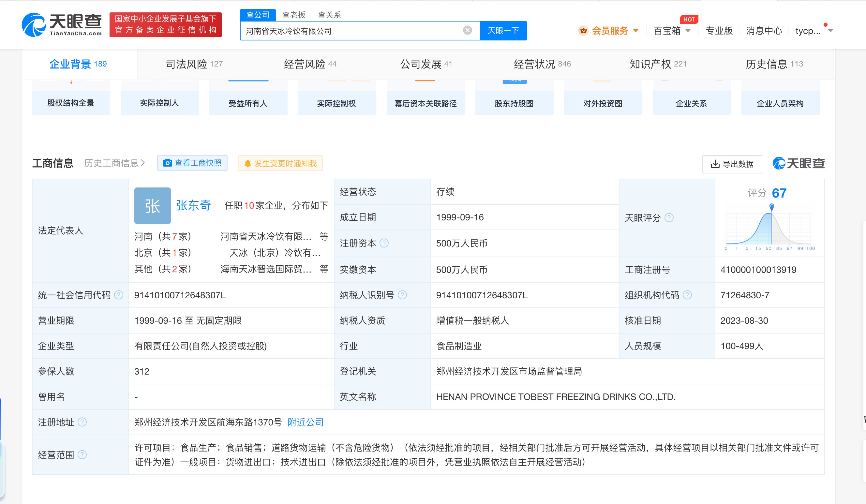Click help icon next to 经营范围
This screenshot has height=504, width=866.
82,455
